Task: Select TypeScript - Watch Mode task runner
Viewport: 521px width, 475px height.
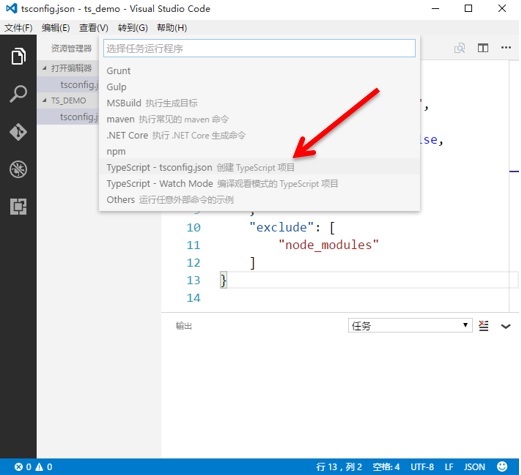Action: [x=259, y=184]
